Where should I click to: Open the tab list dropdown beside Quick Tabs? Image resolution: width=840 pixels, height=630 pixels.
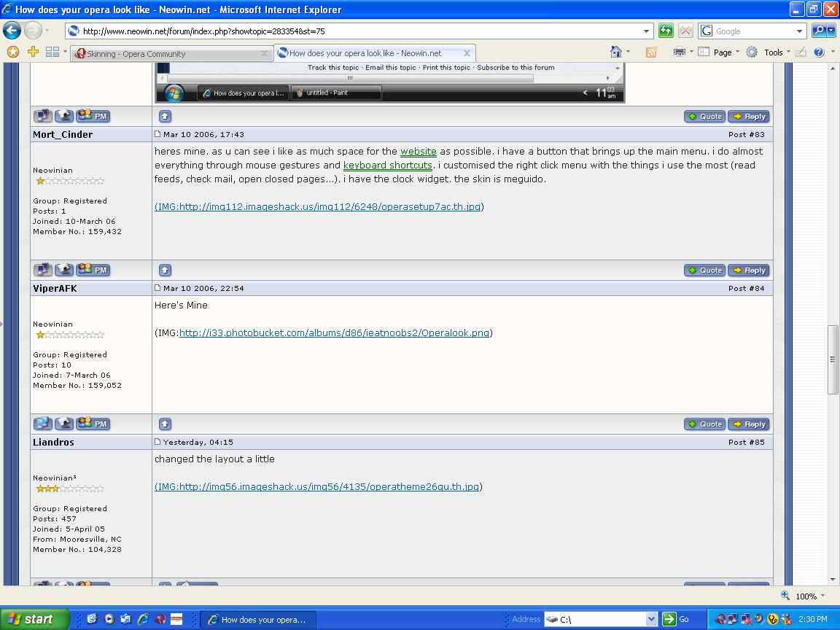click(x=65, y=52)
